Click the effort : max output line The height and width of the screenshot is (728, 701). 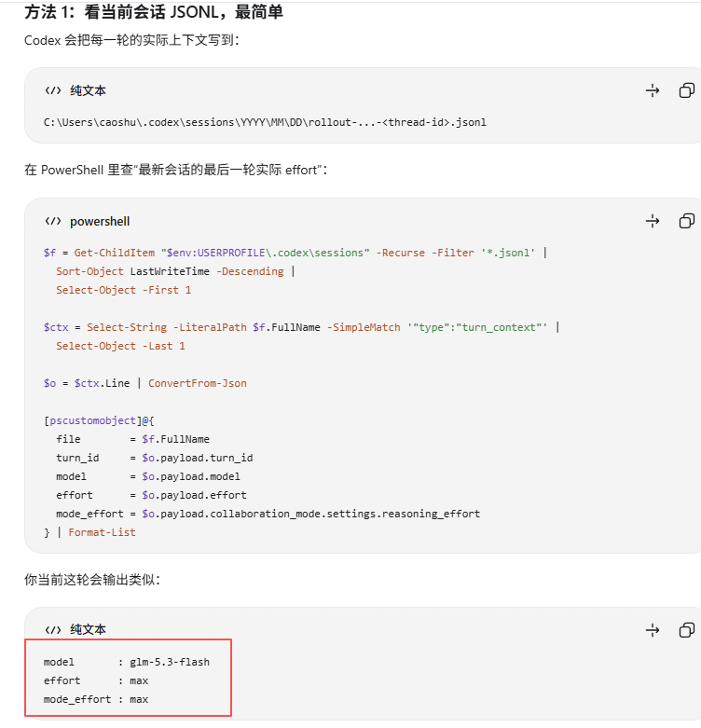(96, 680)
